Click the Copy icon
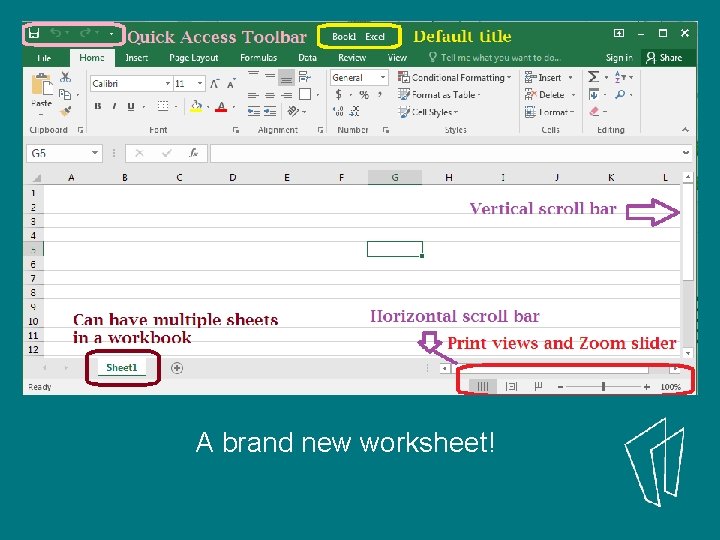The width and height of the screenshot is (720, 540). [65, 95]
